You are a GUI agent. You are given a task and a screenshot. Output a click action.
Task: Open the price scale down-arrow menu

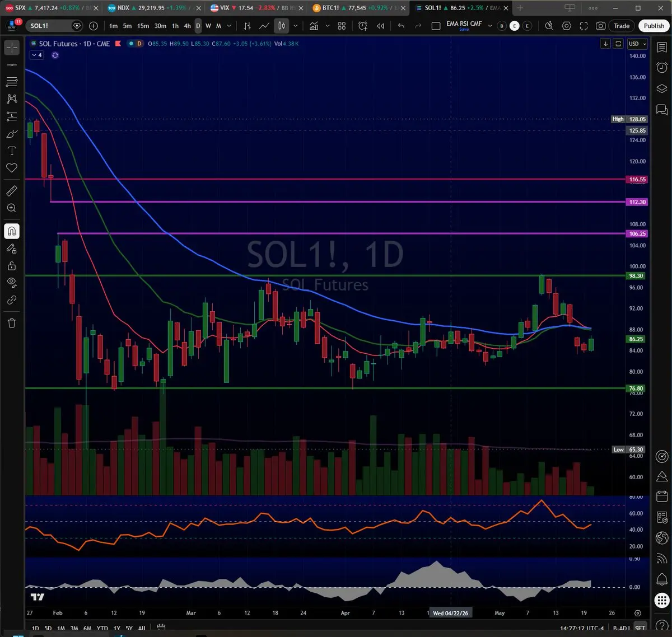pyautogui.click(x=605, y=44)
